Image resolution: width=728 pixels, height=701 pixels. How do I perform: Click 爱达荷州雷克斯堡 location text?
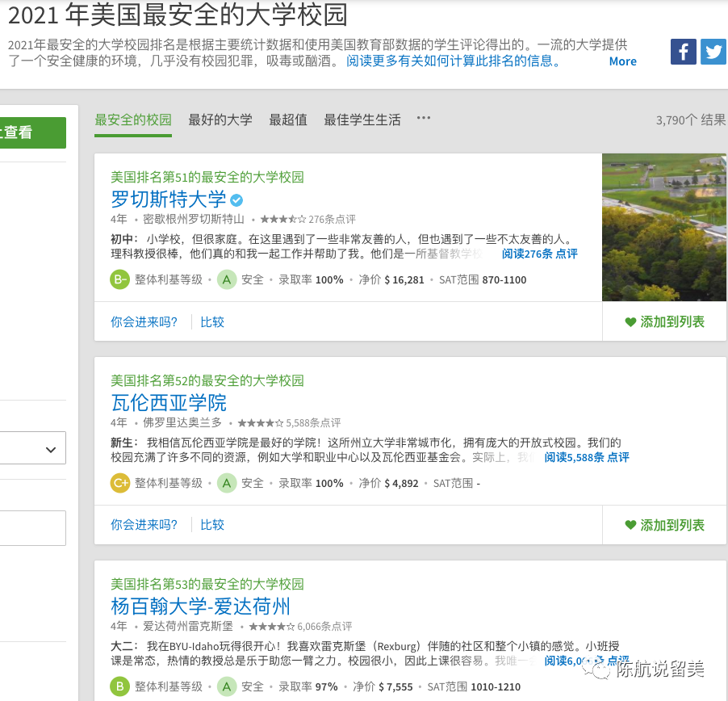point(188,626)
